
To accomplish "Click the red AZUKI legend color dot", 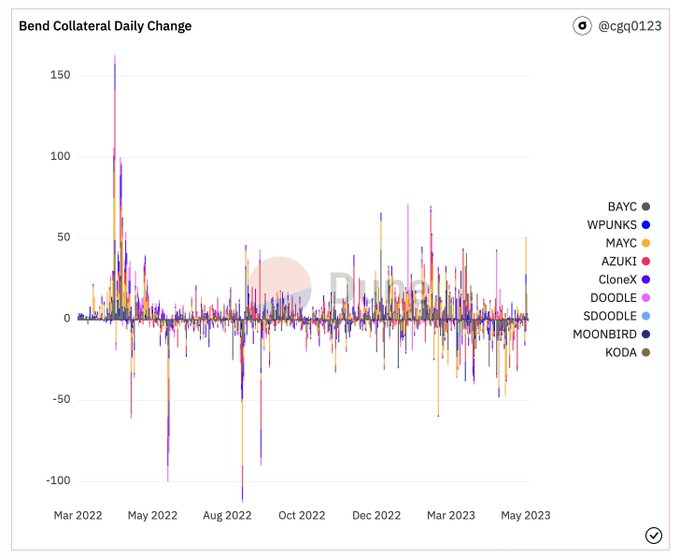I will pos(646,261).
